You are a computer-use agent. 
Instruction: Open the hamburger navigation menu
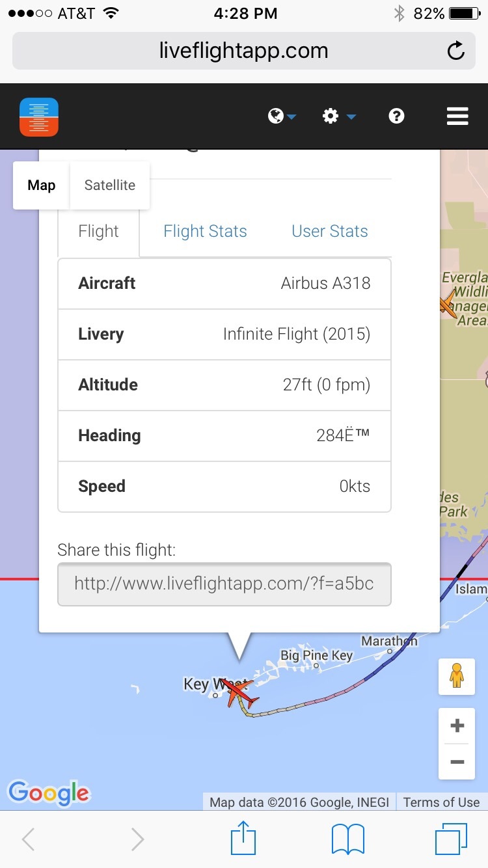pos(457,116)
